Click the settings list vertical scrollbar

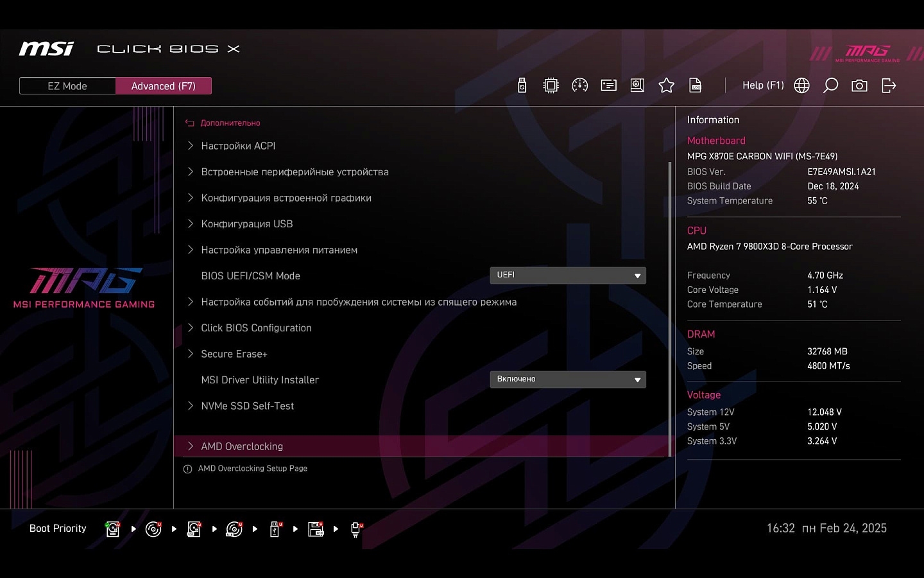coord(670,308)
